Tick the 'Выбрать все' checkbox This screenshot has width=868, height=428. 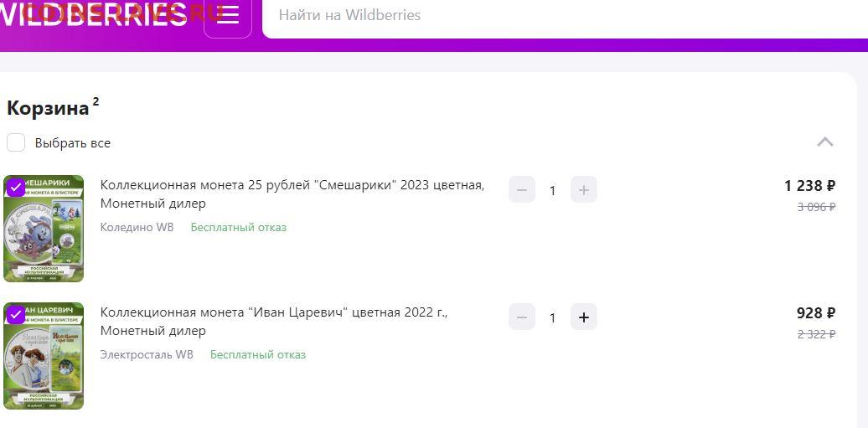tap(15, 143)
